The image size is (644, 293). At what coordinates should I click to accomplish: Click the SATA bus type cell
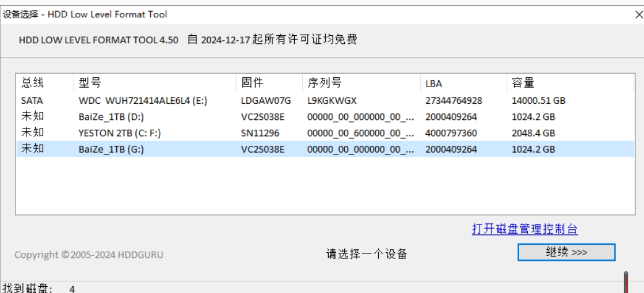coord(32,100)
